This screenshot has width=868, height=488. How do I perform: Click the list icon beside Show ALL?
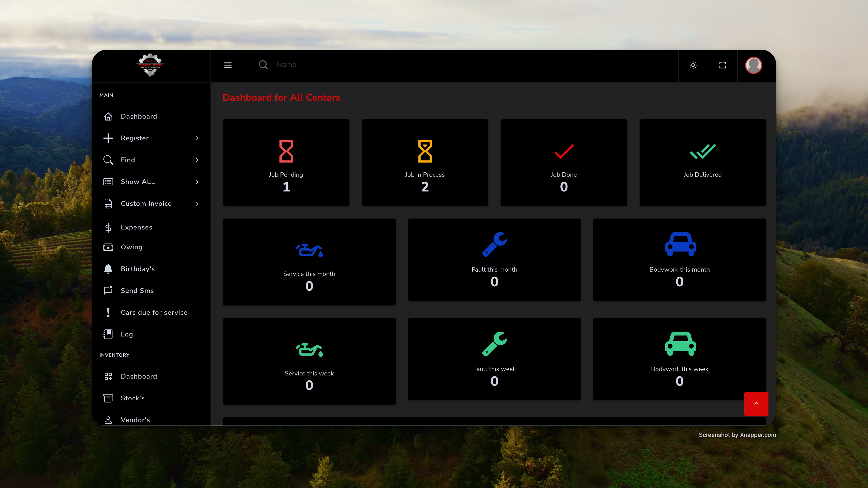(108, 182)
